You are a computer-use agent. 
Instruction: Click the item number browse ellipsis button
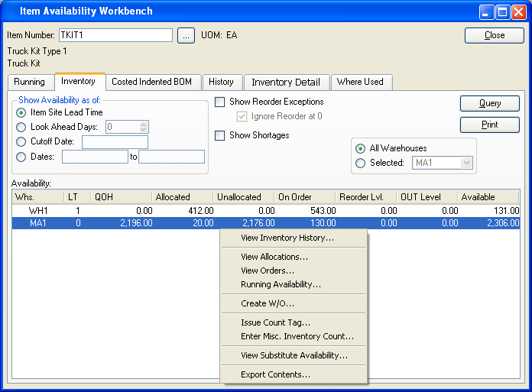pos(186,35)
